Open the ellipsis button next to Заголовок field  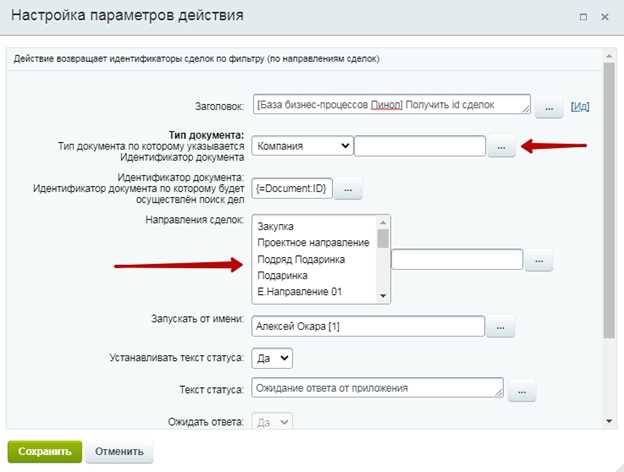coord(549,108)
